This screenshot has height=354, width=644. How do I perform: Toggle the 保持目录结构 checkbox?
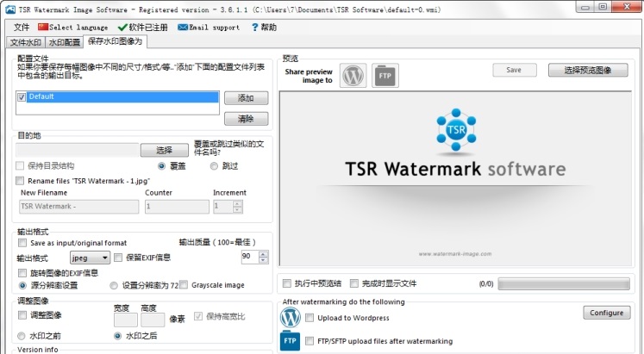click(x=20, y=165)
